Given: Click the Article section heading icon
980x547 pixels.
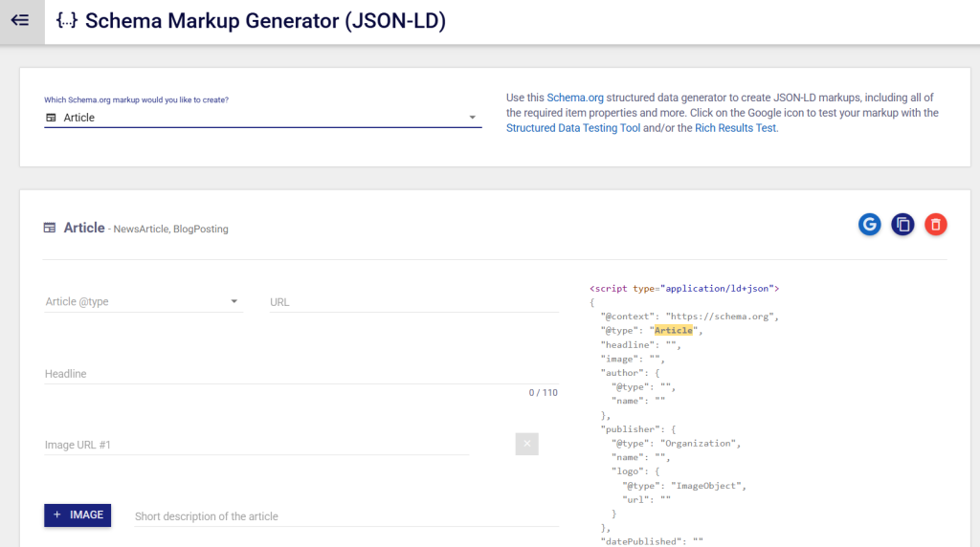Looking at the screenshot, I should 50,228.
